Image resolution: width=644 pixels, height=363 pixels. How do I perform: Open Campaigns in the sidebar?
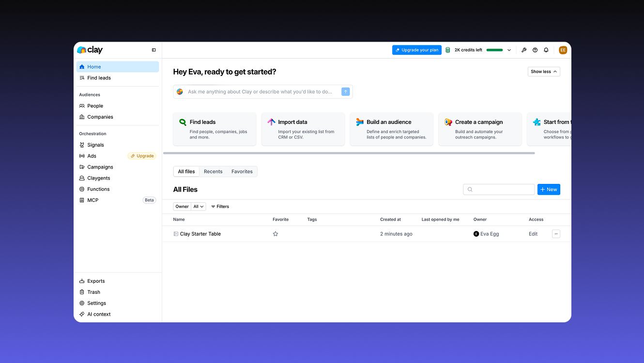click(118, 167)
